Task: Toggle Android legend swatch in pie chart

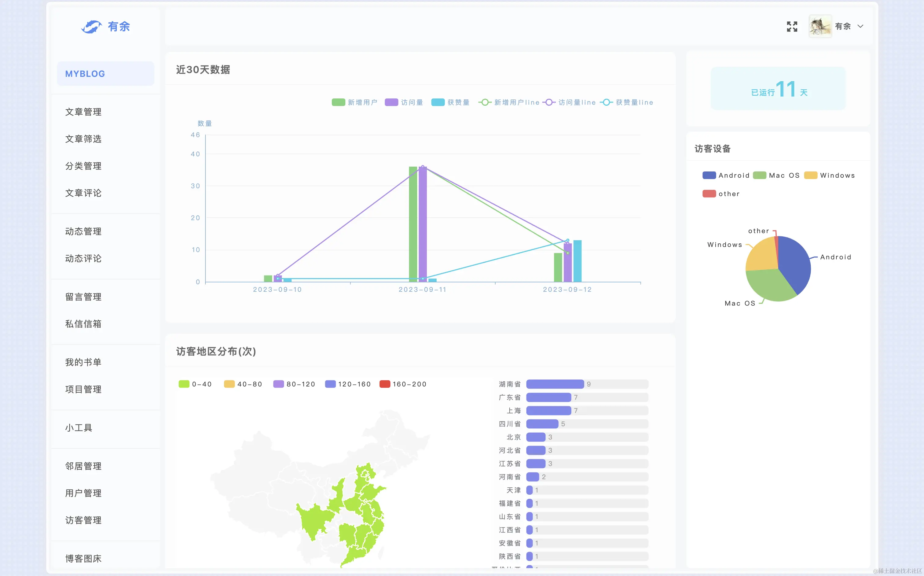Action: (x=709, y=175)
